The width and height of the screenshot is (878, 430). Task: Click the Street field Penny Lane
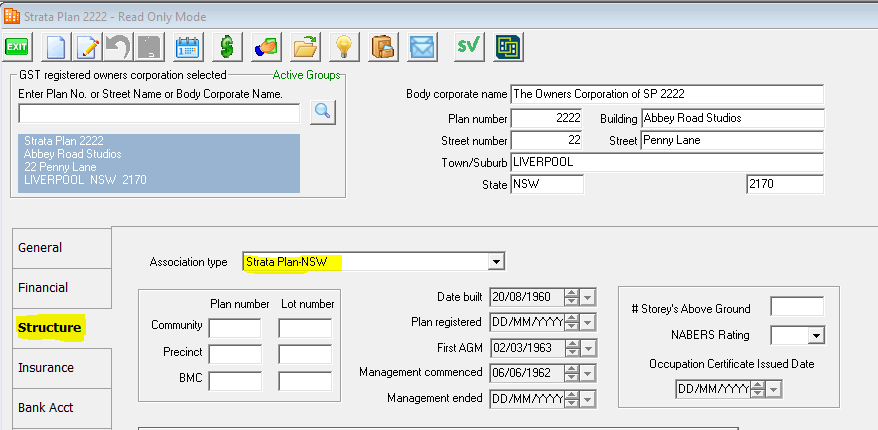click(x=732, y=140)
